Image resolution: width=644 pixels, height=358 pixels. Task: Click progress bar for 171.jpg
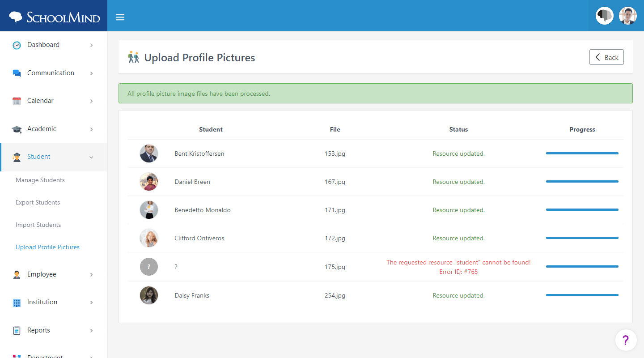tap(582, 210)
